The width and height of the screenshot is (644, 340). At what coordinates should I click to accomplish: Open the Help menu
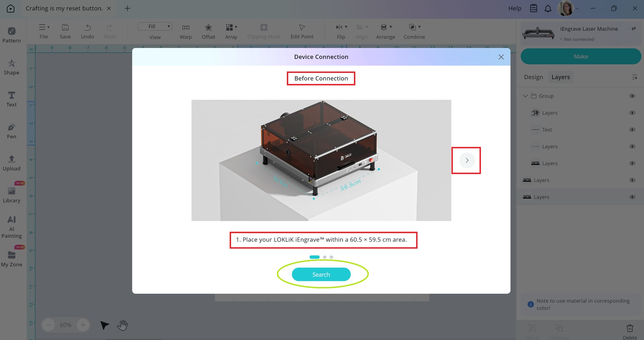[x=515, y=8]
